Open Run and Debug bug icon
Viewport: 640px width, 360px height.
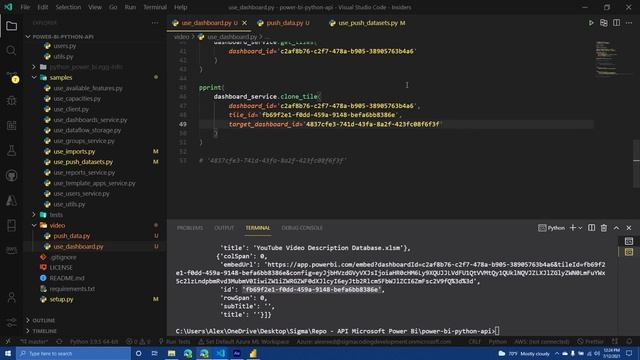tap(11, 101)
